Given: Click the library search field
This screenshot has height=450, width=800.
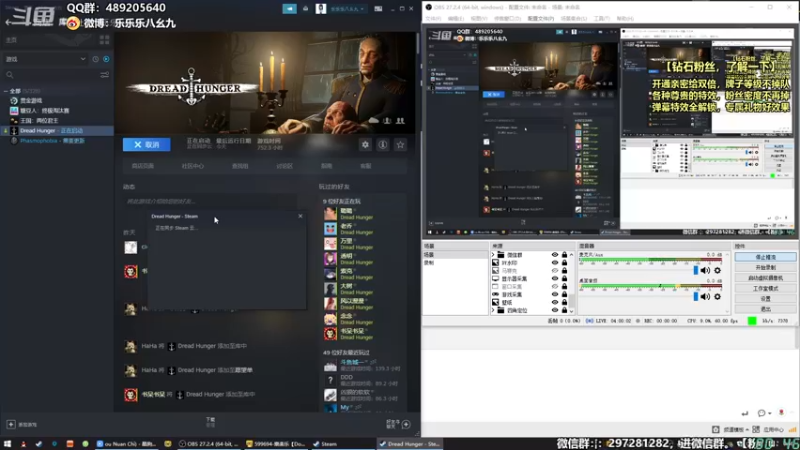Looking at the screenshot, I should [51, 75].
